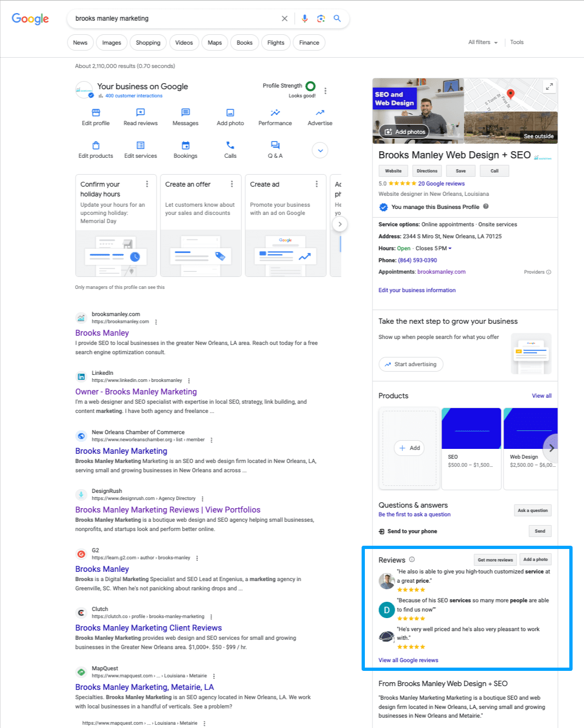Show next suggestion cards with arrow

[x=340, y=224]
